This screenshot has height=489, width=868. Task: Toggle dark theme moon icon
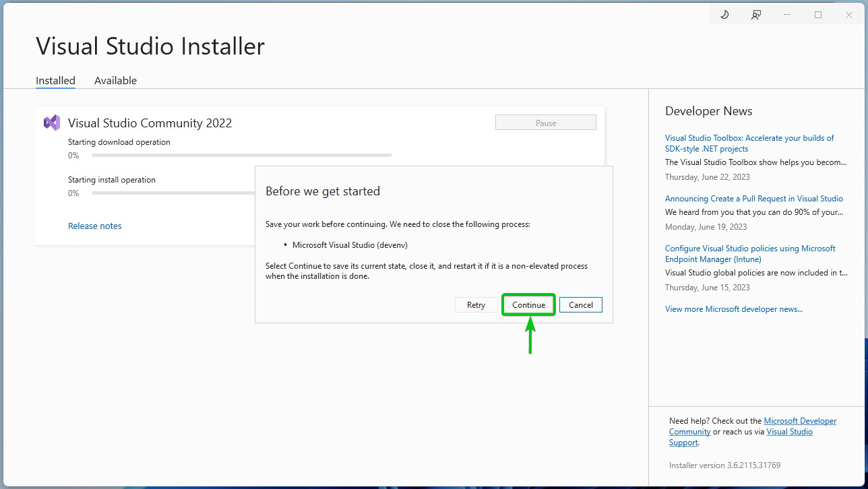724,15
